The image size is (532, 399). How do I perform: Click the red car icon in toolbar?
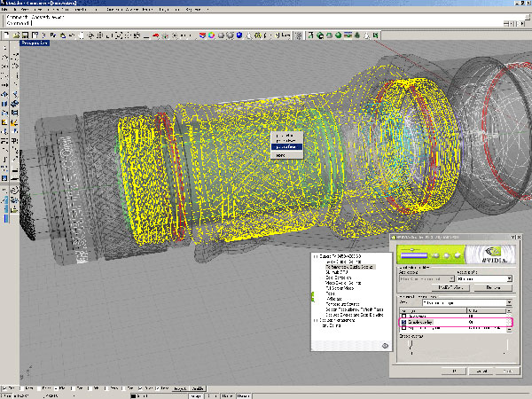[x=154, y=35]
